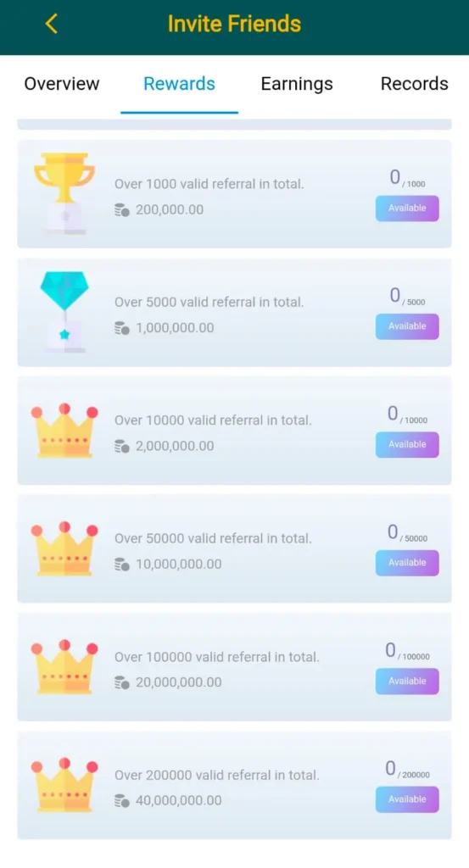Screen dimensions: 469x868
Task: Claim the Available button for 1000 referrals
Action: 407,209
